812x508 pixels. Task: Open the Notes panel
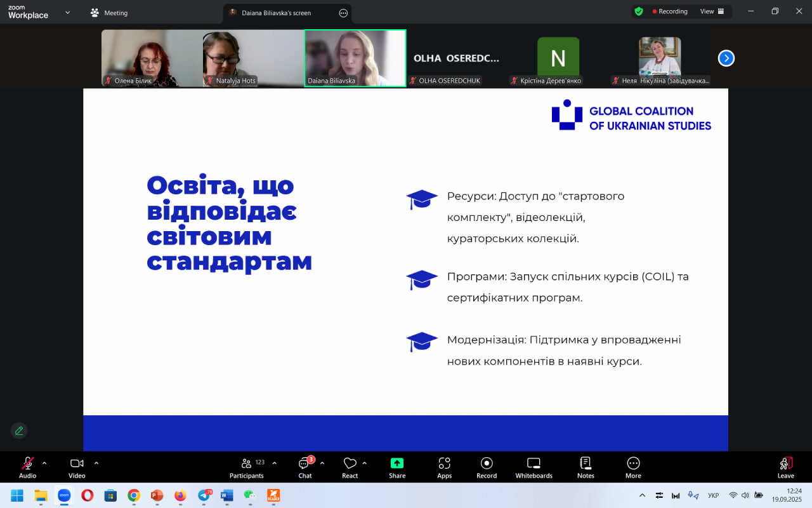point(586,467)
